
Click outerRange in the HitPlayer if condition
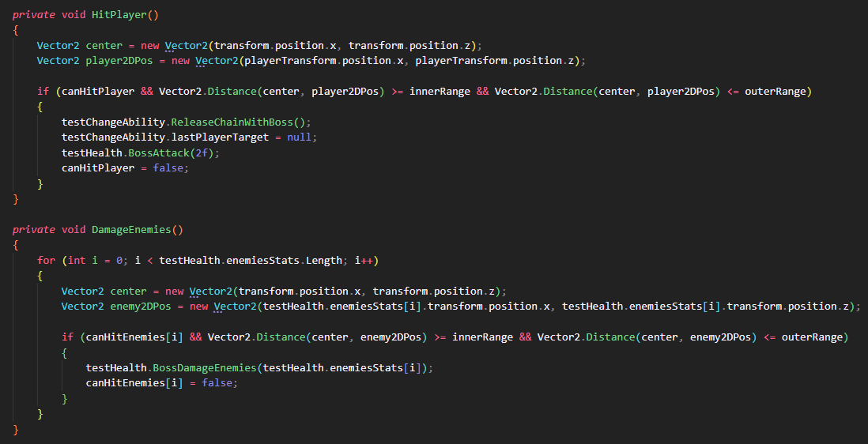point(775,91)
